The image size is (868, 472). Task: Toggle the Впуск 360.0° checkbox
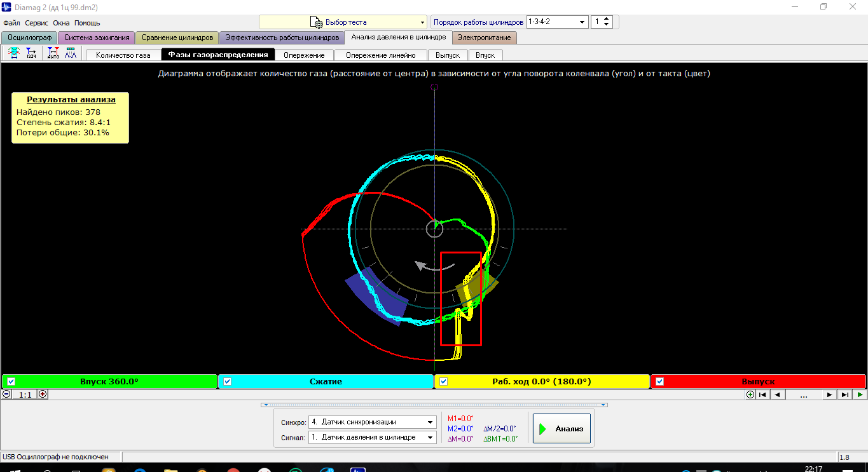click(x=11, y=381)
